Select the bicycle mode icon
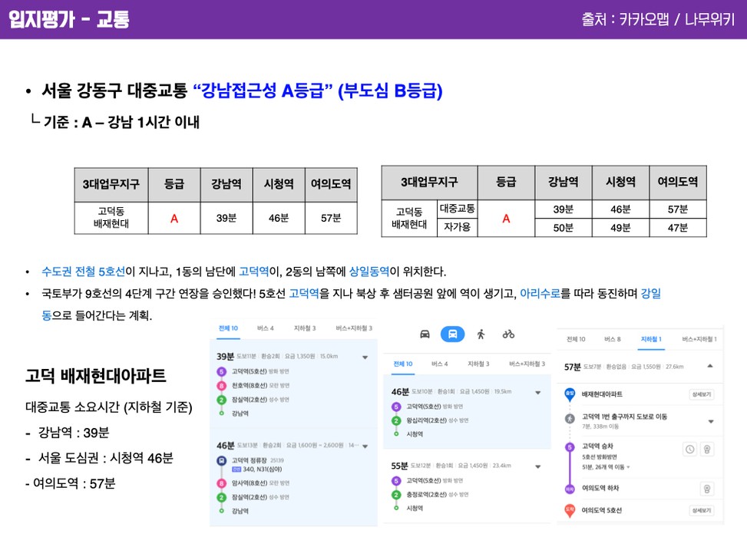 (508, 334)
